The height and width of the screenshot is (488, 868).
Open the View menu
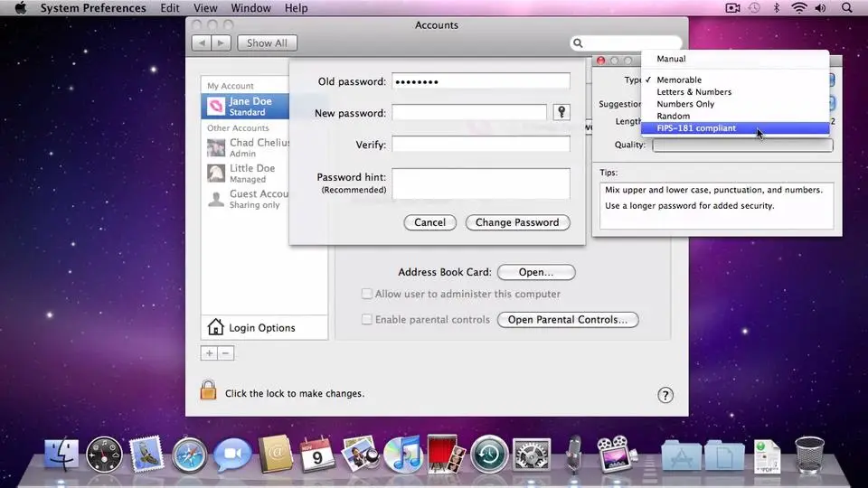tap(205, 8)
